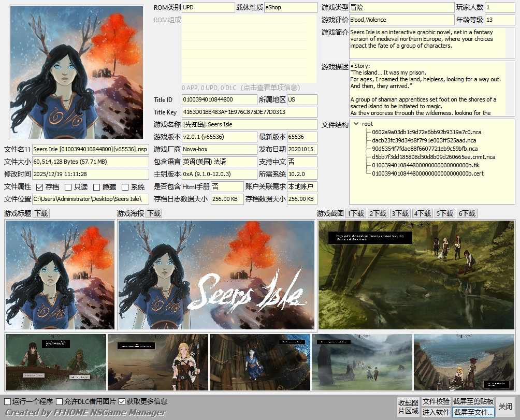The image size is (520, 420).
Task: Toggle the 系统 (system) attribute checkbox
Action: pyautogui.click(x=125, y=187)
